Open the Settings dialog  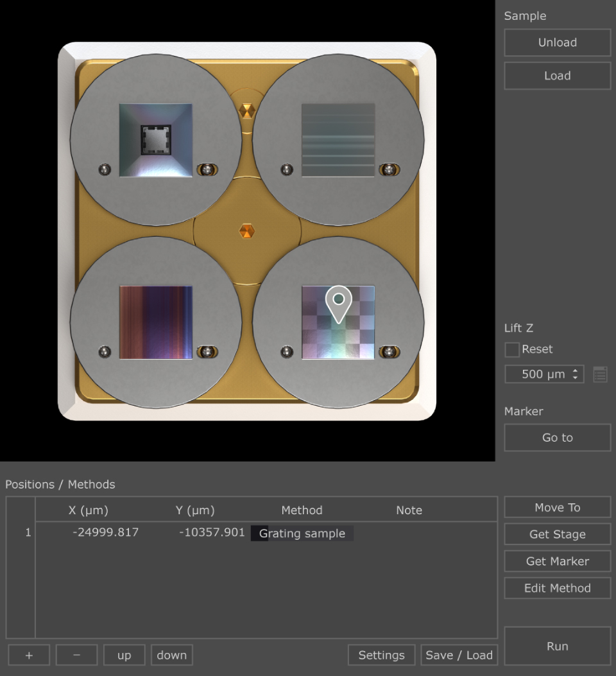click(382, 655)
